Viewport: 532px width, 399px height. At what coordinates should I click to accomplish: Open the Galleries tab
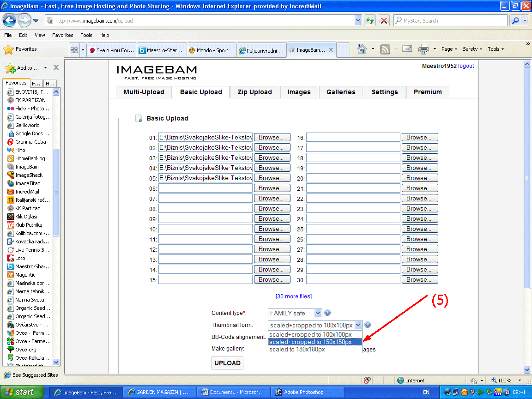click(x=341, y=92)
